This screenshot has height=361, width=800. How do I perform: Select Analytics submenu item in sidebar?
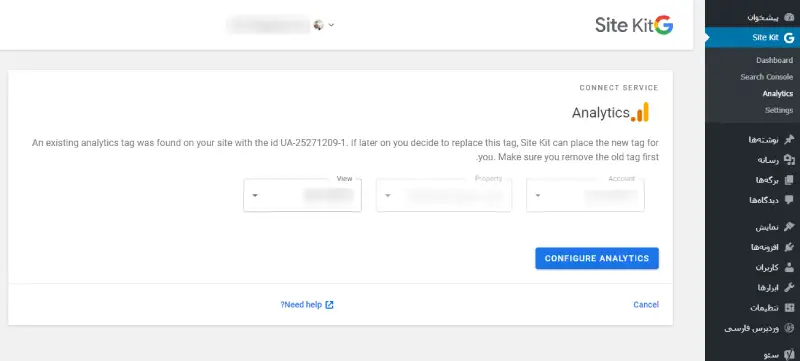pyautogui.click(x=778, y=94)
